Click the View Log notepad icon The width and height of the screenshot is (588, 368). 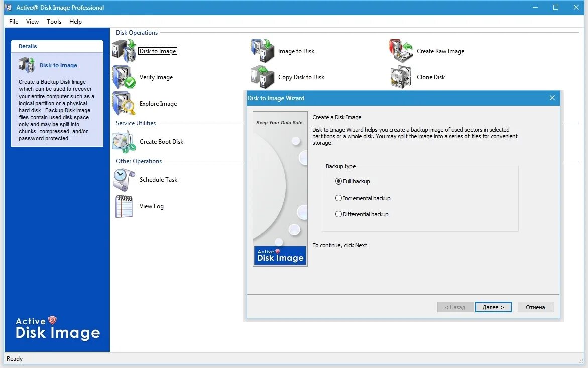point(124,206)
